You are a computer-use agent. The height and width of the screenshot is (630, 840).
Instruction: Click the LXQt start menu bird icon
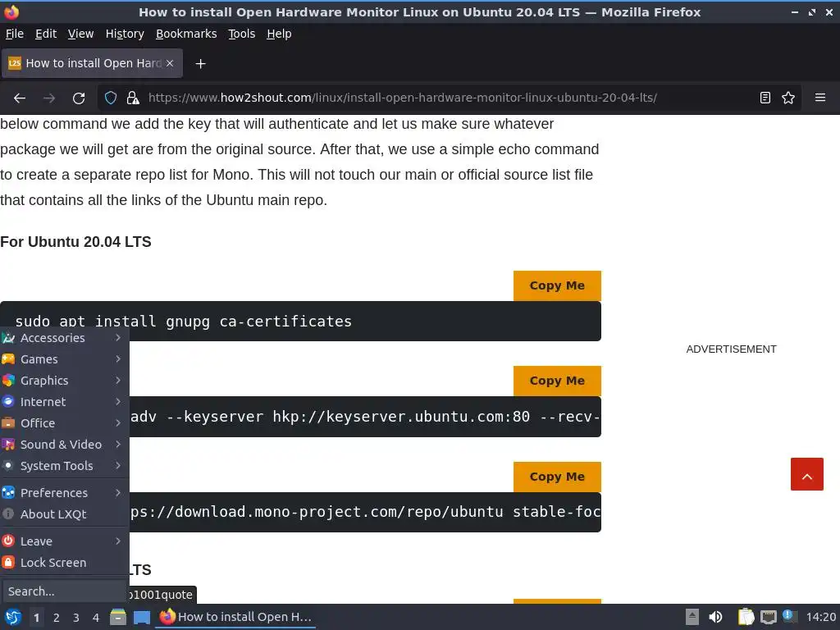(x=13, y=617)
